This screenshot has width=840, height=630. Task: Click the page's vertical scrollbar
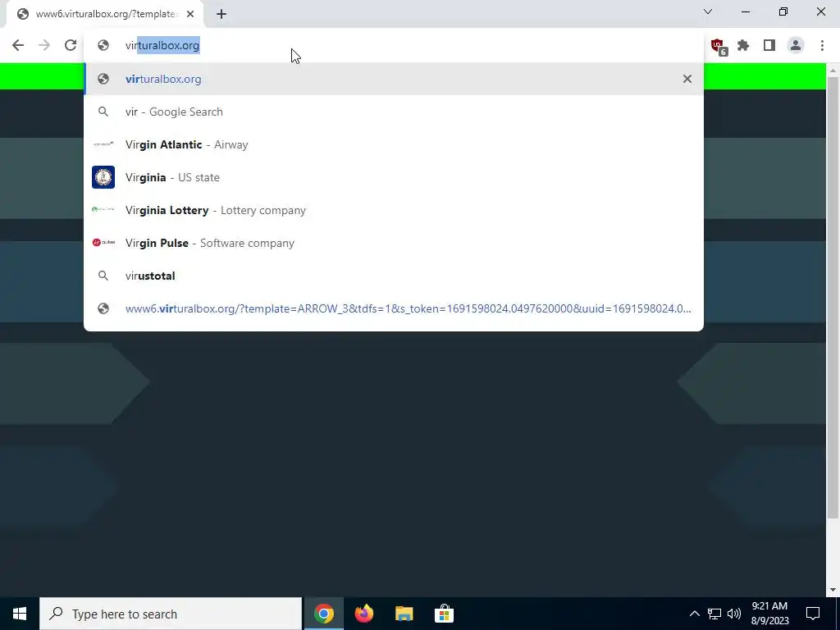pos(833,297)
